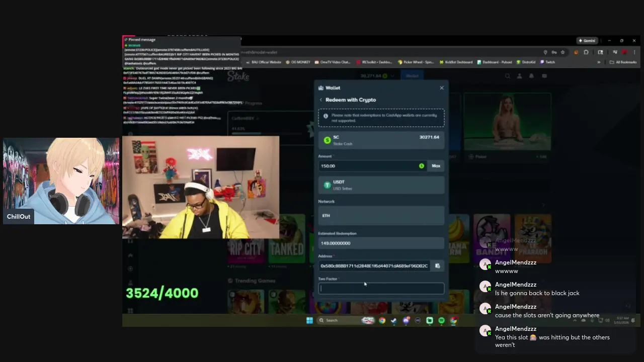Open the Stake chat icon in header
This screenshot has height=362, width=644.
coord(544,76)
